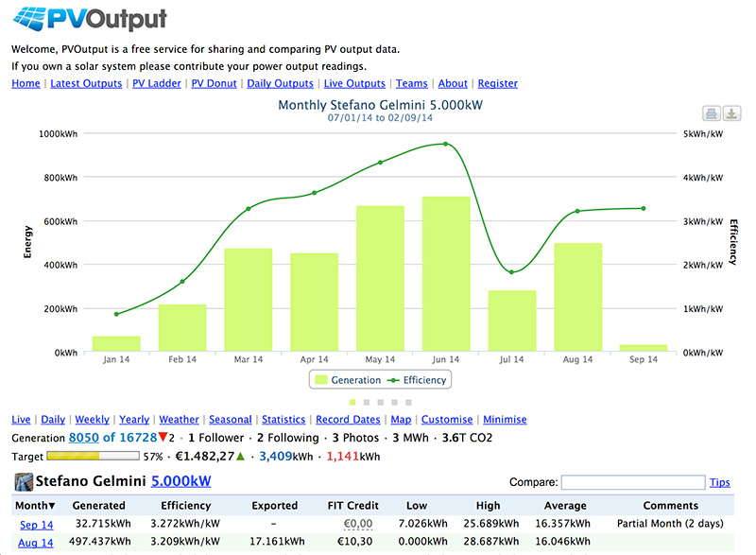Toggle the Efficiency series in the legend
756x555 pixels.
(x=417, y=380)
